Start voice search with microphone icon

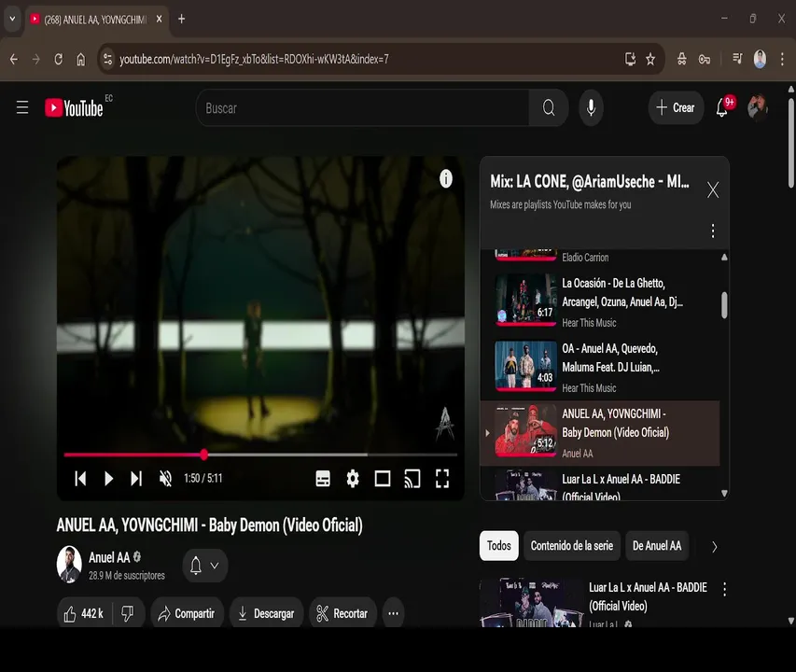[591, 107]
